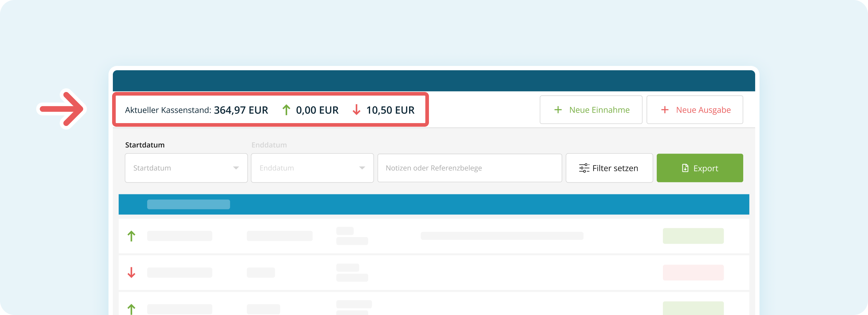Click the red expense arrow beside 10,50 EUR

point(356,110)
